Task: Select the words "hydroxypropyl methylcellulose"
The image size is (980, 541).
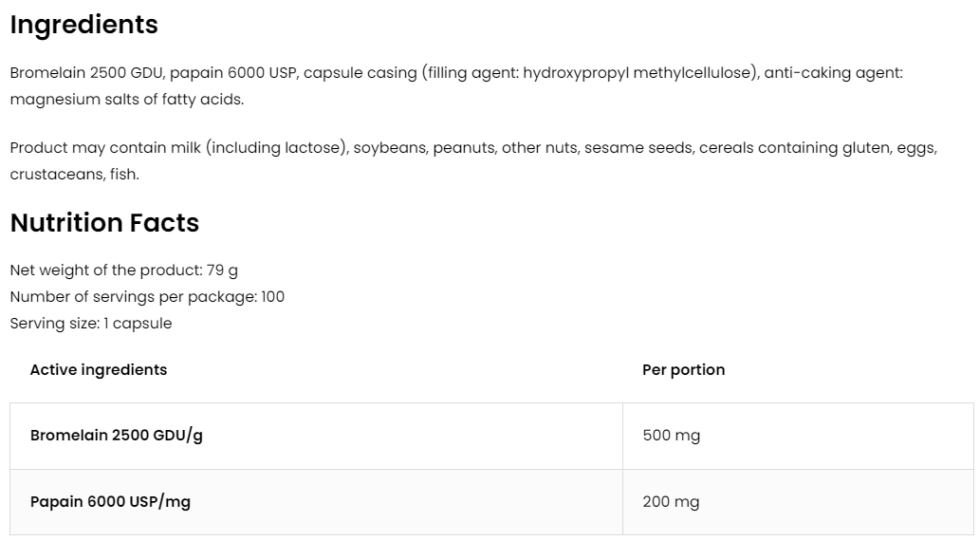Action: 638,72
